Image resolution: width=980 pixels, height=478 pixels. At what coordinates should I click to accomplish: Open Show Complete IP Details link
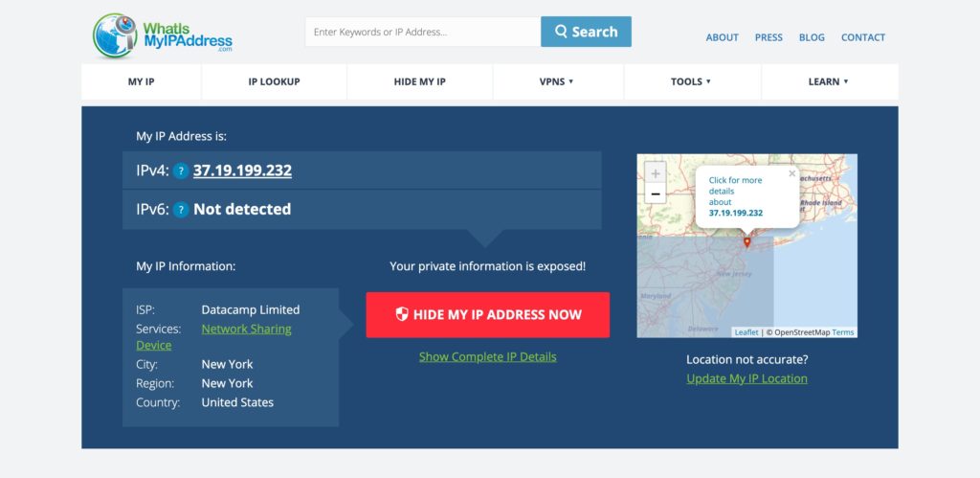coord(487,356)
